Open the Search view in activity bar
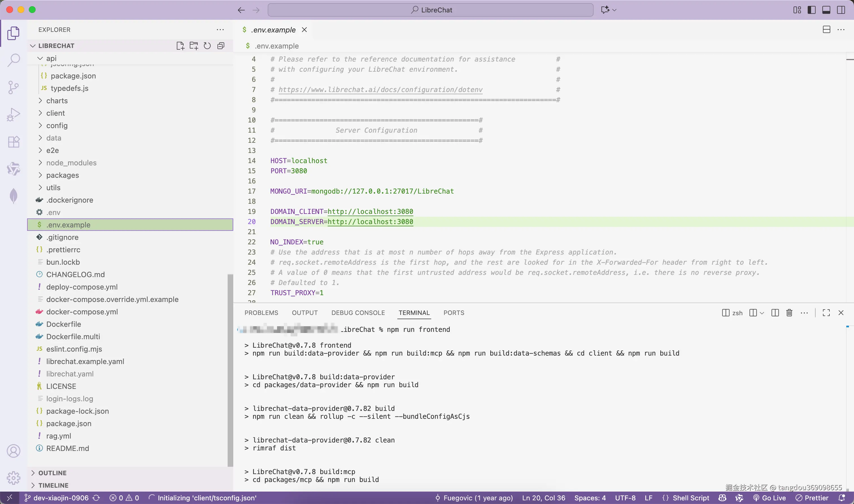The height and width of the screenshot is (504, 854). pos(14,60)
